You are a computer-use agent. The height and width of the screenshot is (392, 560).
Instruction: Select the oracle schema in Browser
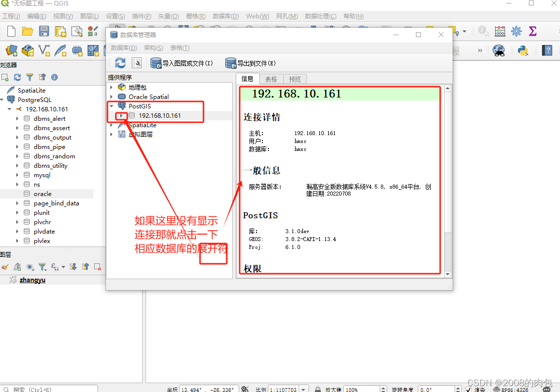(x=43, y=194)
